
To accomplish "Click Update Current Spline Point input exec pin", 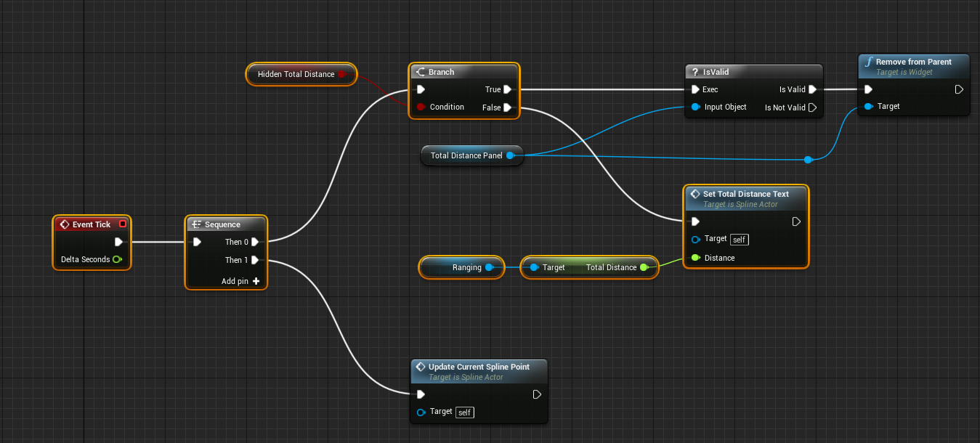I will coord(421,394).
